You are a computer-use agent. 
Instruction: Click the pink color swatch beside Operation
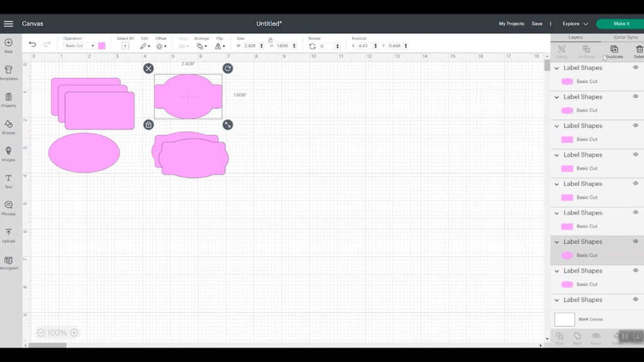point(102,46)
